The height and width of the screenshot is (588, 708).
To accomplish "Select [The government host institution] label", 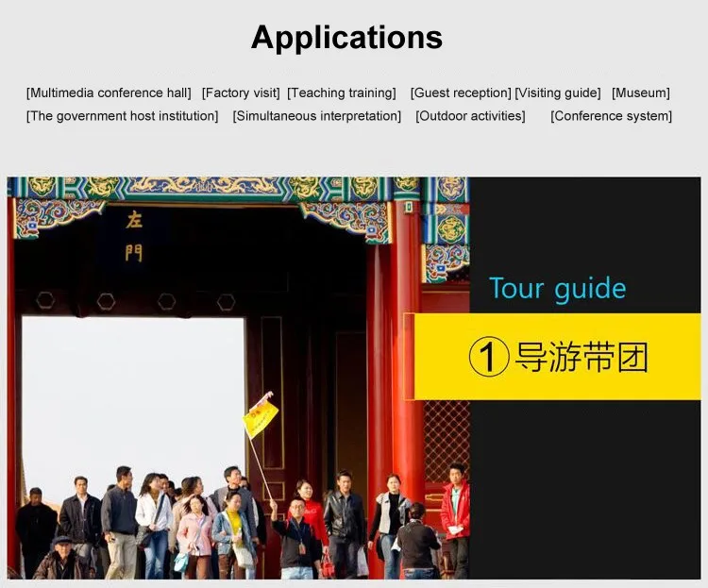I will (x=123, y=116).
